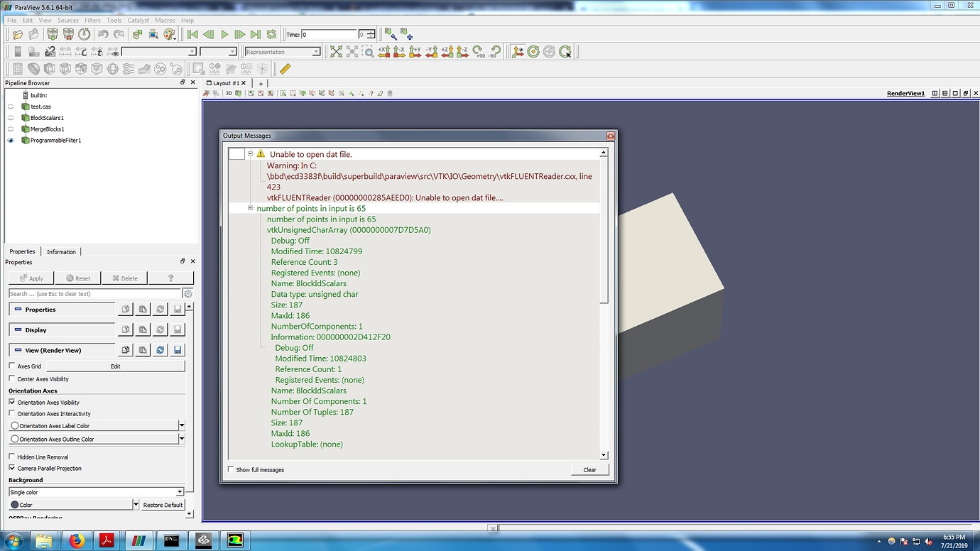Viewport: 980px width, 551px height.
Task: Click the Ruler measurement icon
Action: point(285,69)
